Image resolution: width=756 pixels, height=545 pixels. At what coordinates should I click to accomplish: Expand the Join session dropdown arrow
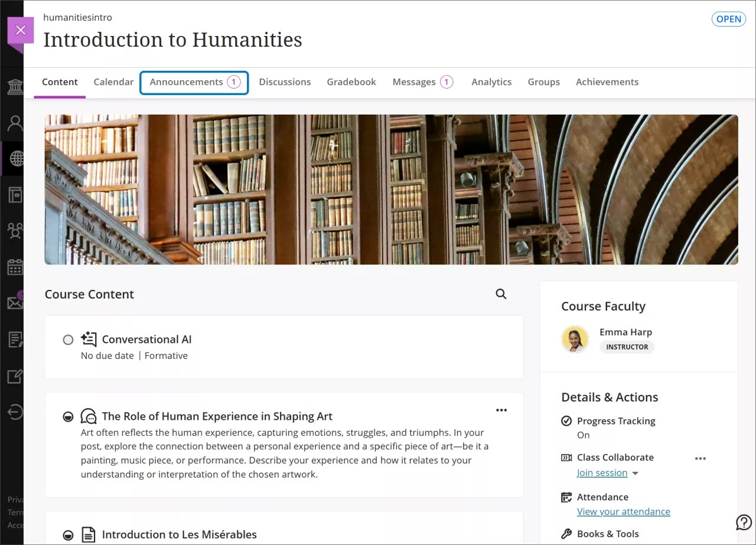coord(635,472)
